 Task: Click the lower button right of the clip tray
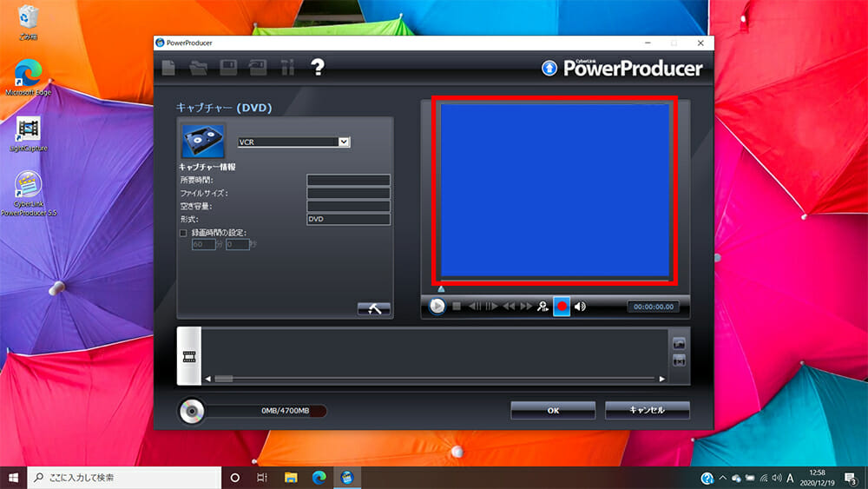coord(680,361)
